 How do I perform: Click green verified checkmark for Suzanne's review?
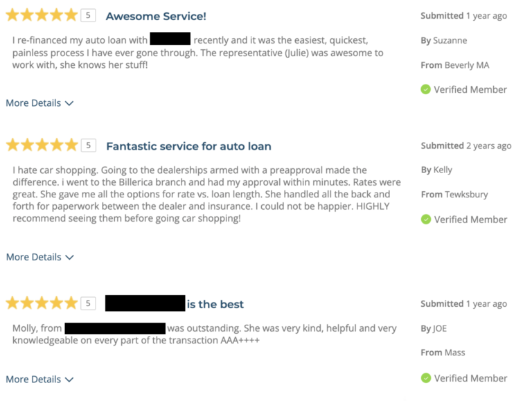[425, 89]
